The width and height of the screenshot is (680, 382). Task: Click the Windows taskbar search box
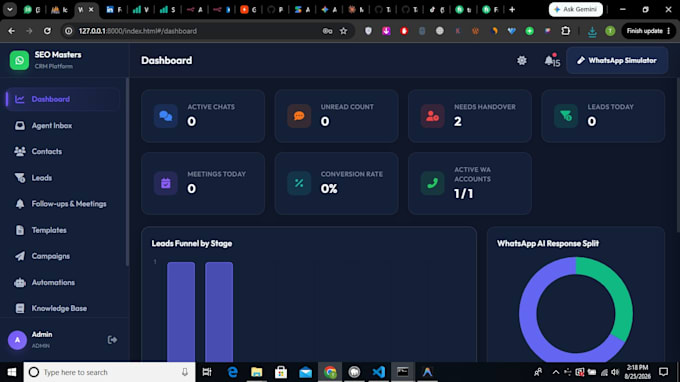110,372
